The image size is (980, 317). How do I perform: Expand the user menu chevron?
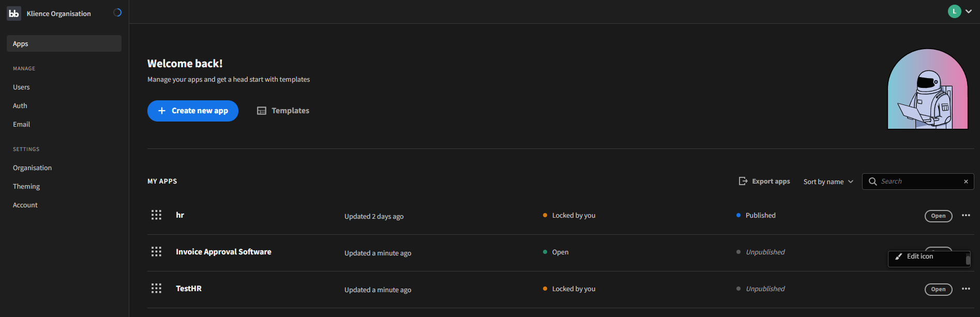pyautogui.click(x=969, y=11)
